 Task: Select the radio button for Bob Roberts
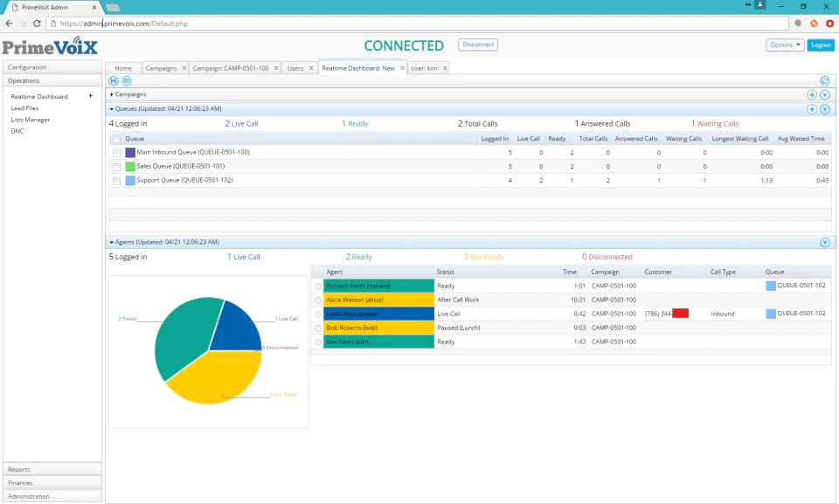[x=318, y=328]
